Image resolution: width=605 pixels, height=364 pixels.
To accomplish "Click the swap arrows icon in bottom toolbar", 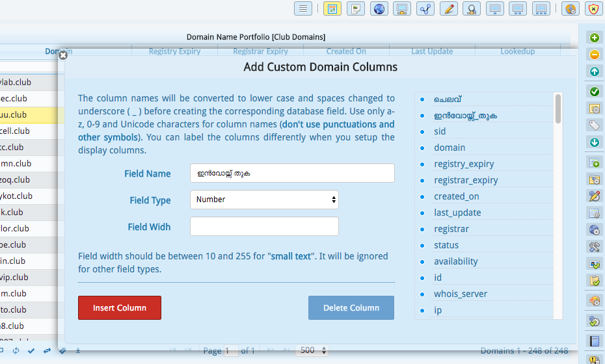I will click(x=47, y=350).
